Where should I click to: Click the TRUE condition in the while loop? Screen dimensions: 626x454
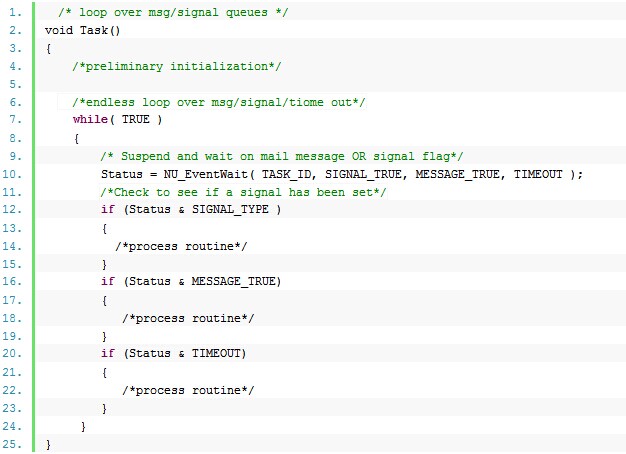pyautogui.click(x=136, y=120)
